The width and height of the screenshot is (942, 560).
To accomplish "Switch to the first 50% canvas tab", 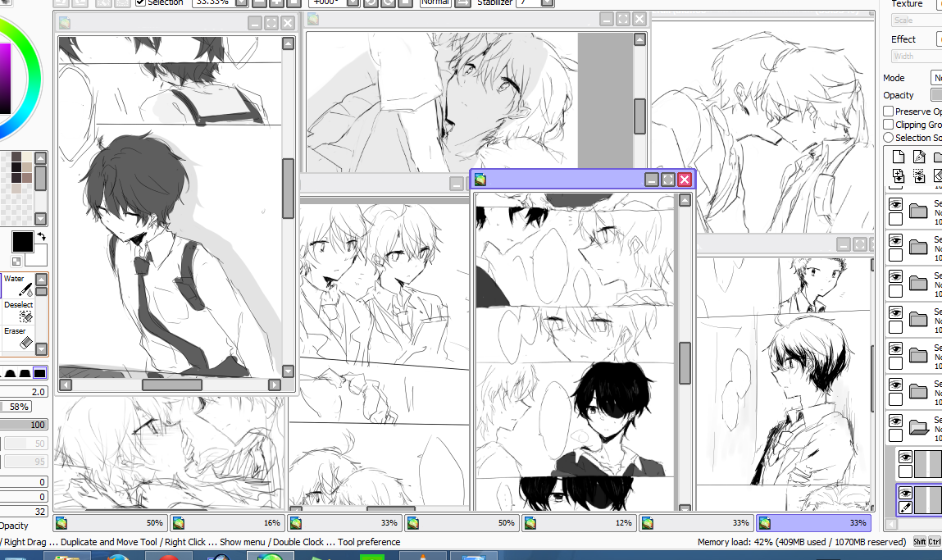I will 111,523.
